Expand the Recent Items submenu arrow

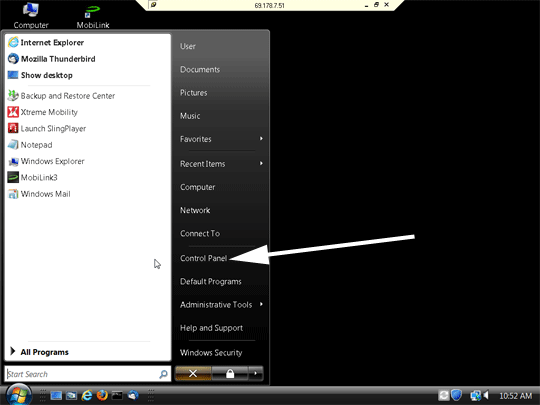click(x=261, y=164)
